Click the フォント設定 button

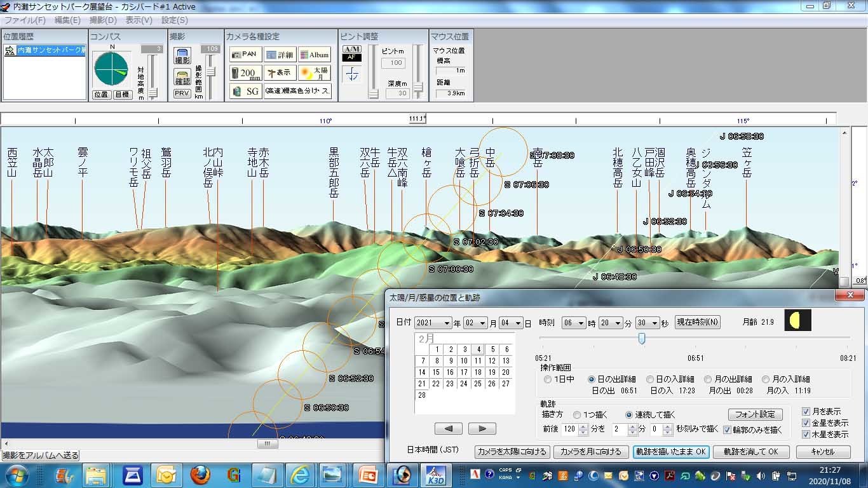(x=756, y=414)
